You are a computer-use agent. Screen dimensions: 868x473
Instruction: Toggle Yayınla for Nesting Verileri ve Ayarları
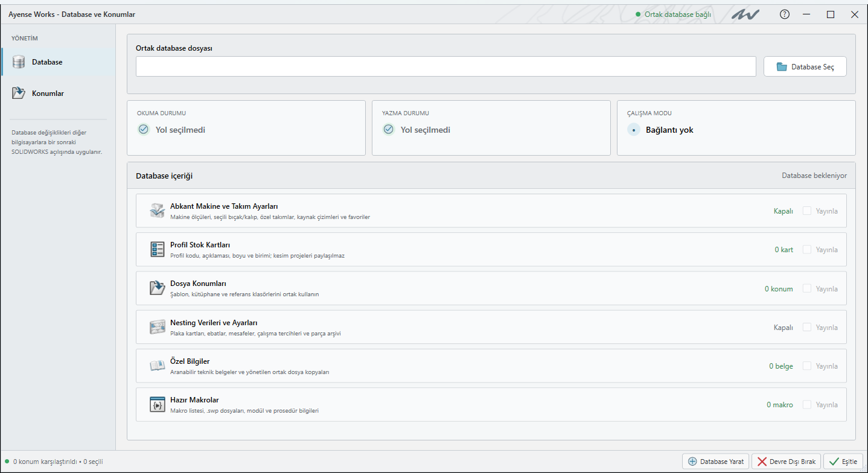807,327
